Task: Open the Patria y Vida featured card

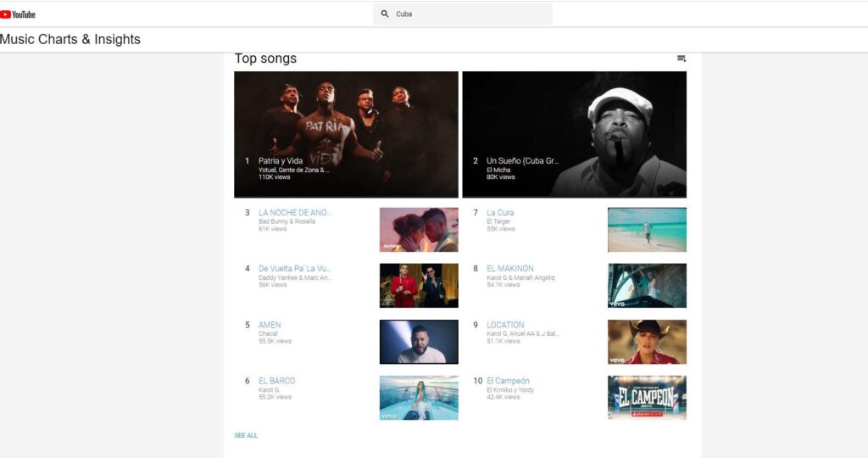Action: click(346, 135)
